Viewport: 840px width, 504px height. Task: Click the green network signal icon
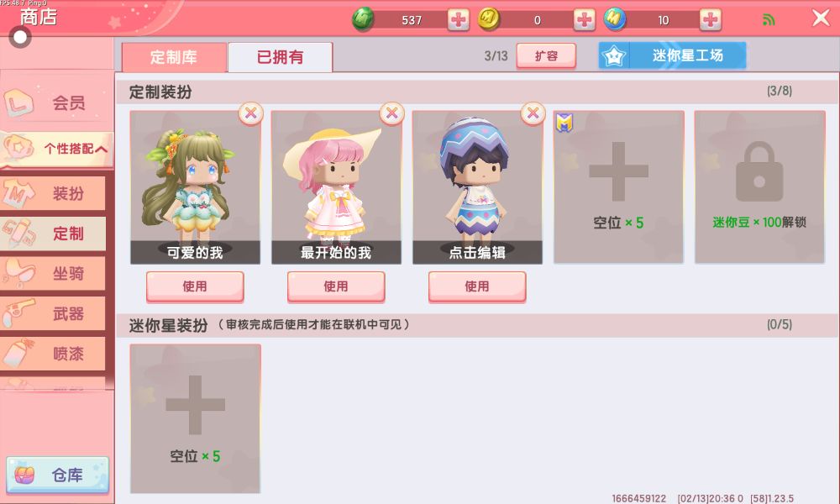(769, 20)
